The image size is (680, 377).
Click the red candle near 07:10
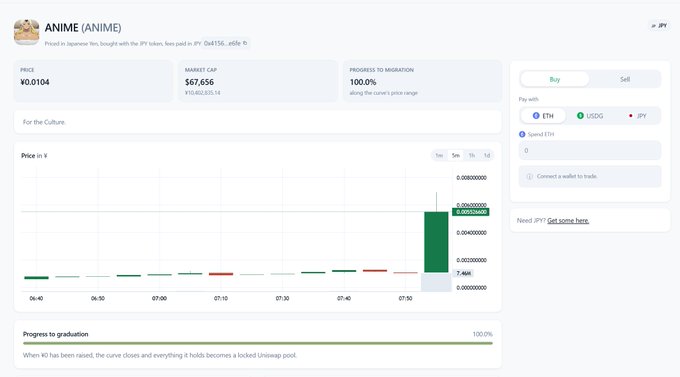[221, 274]
